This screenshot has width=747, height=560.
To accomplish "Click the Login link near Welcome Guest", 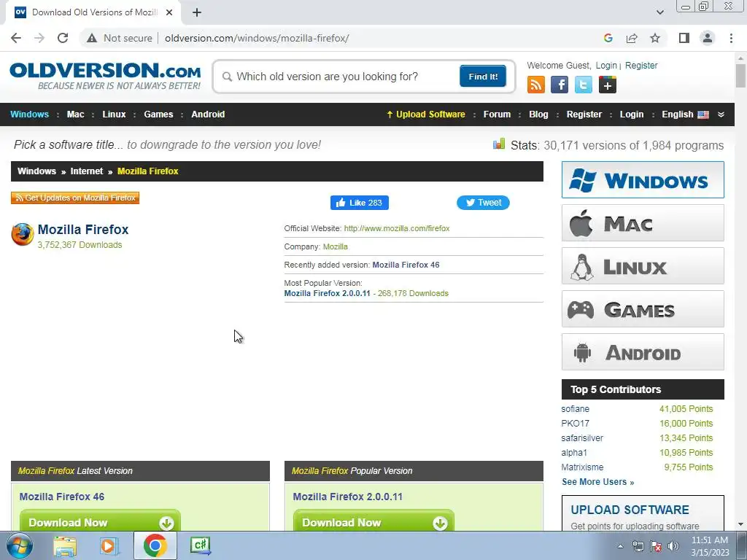I will 606,65.
